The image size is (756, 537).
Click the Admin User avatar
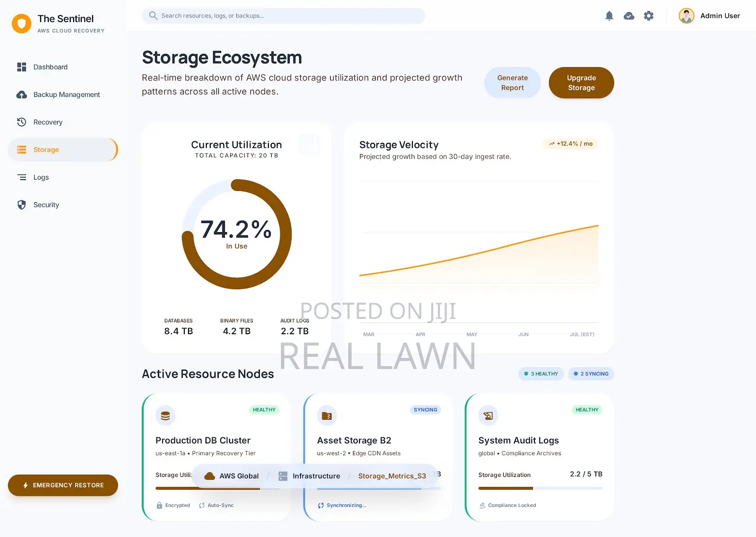pyautogui.click(x=687, y=16)
